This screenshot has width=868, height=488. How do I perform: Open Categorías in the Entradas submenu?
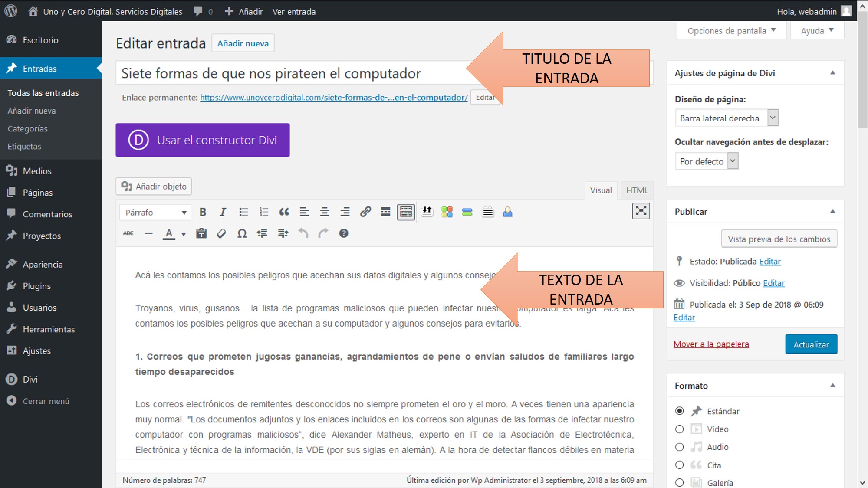[x=27, y=129]
